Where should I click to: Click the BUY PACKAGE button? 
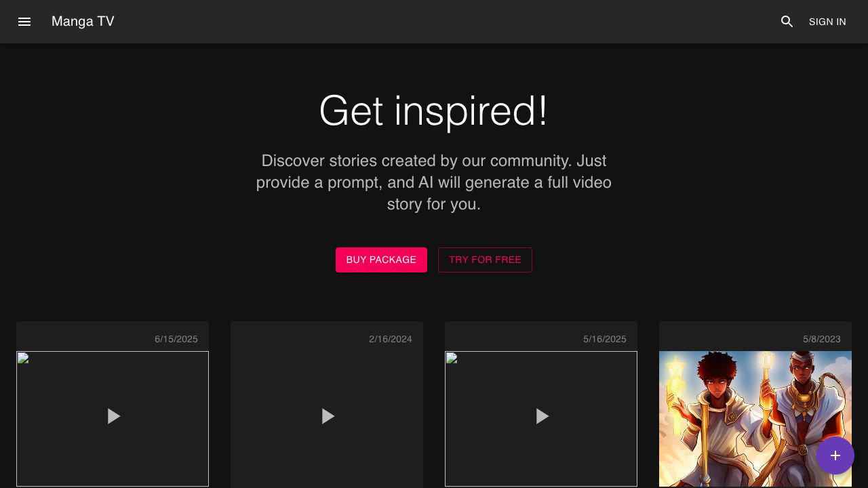pyautogui.click(x=381, y=260)
